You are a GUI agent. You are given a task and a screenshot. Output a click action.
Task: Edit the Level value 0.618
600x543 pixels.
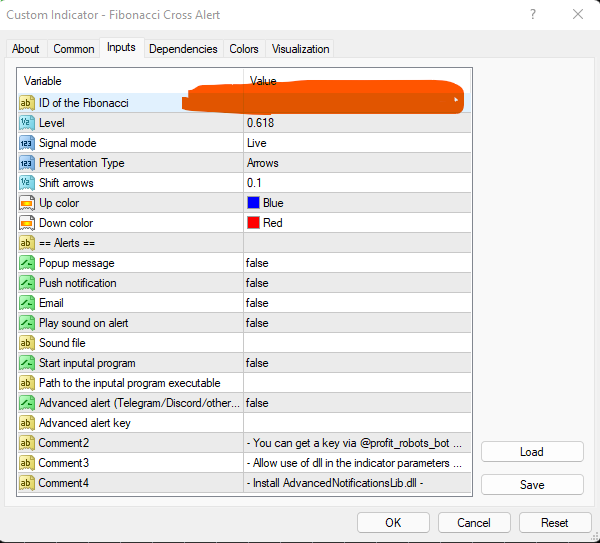tap(357, 123)
